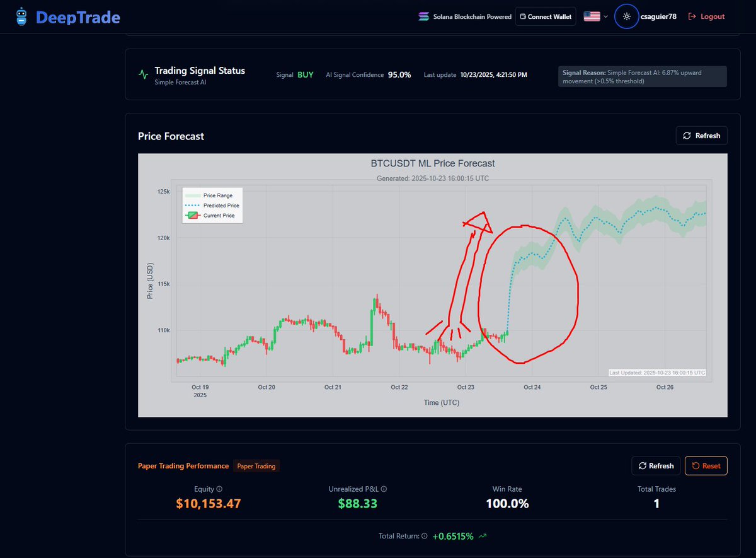Click the csaguier78 username in the header

coord(658,16)
